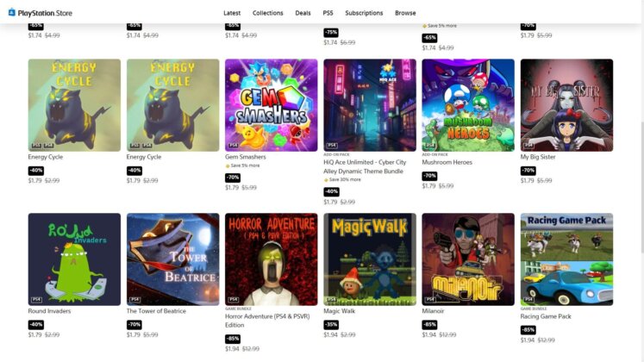This screenshot has width=644, height=362.
Task: Open HiQ Ace Unlimited Cyber City theme thumbnail
Action: point(370,105)
